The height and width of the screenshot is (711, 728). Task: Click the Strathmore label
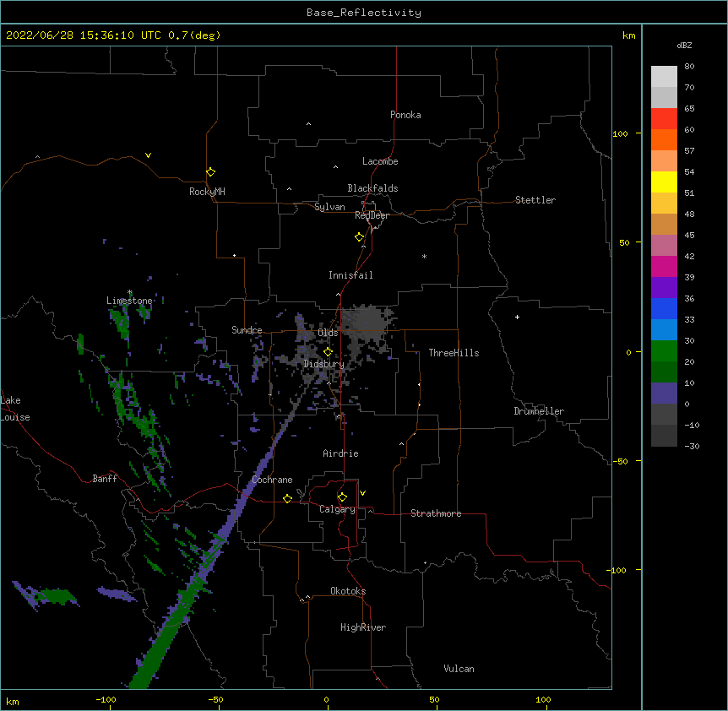click(436, 513)
